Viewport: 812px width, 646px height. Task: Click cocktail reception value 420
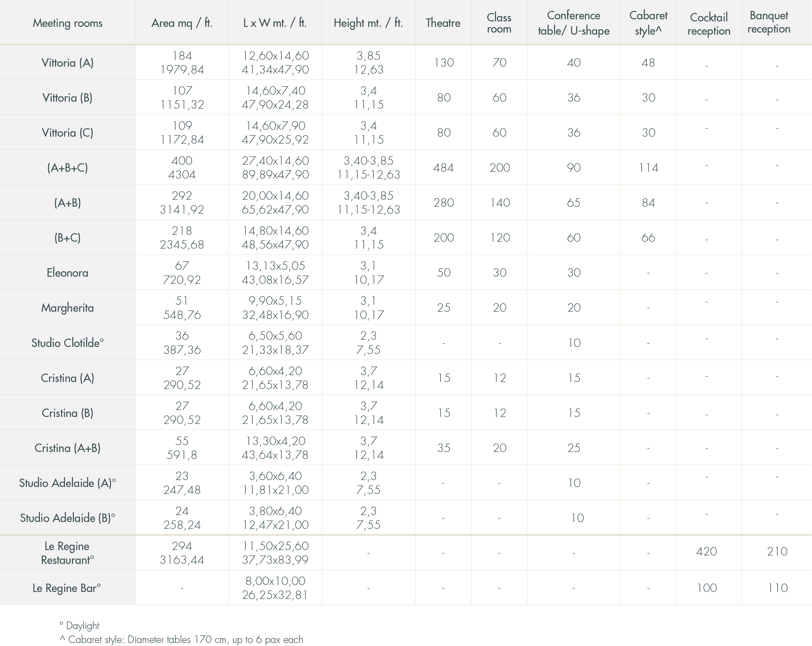tap(706, 551)
